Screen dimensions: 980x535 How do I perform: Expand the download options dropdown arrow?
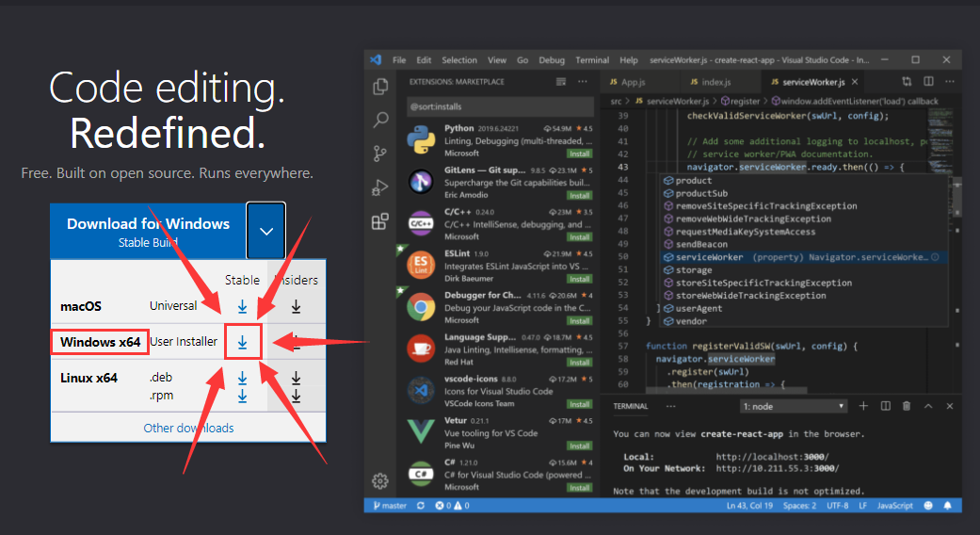[266, 231]
